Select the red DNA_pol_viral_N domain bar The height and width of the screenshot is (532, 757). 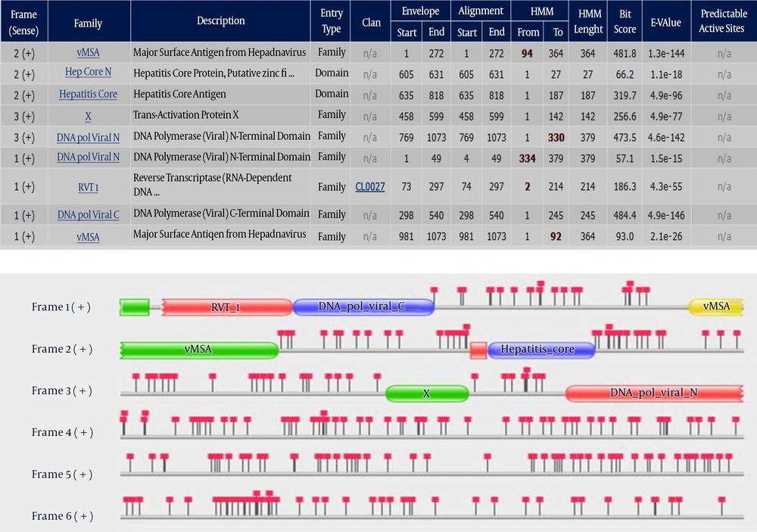654,393
